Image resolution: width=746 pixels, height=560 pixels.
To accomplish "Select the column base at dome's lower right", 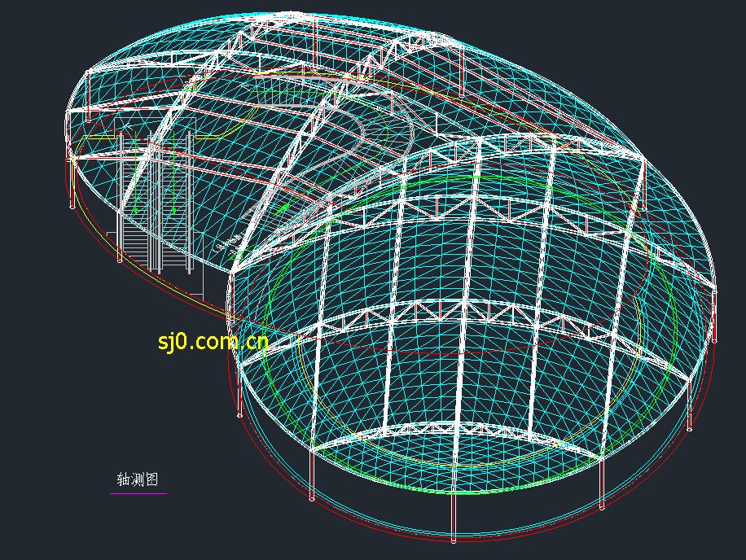I will pos(603,506).
